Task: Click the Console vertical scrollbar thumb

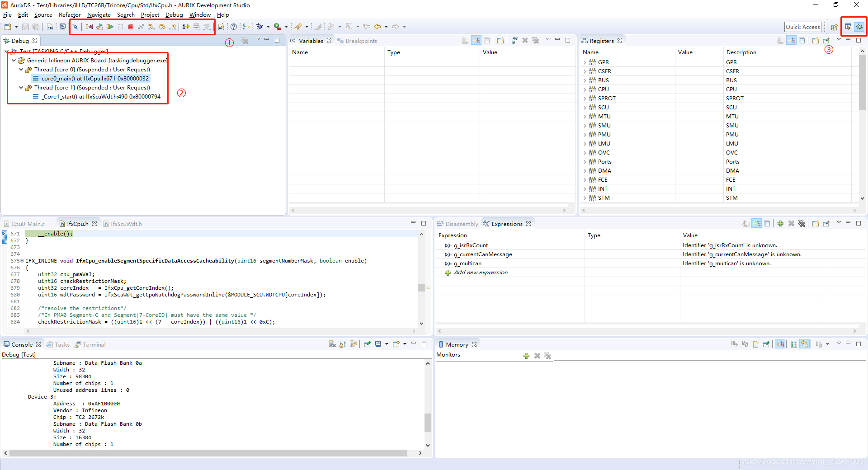Action: pyautogui.click(x=428, y=422)
